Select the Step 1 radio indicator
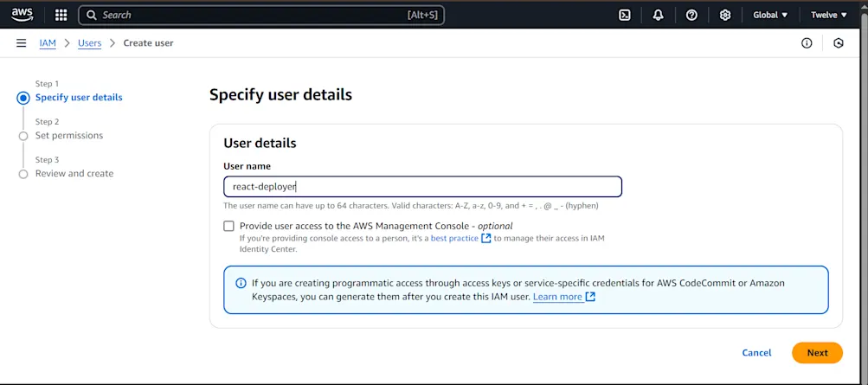 23,98
